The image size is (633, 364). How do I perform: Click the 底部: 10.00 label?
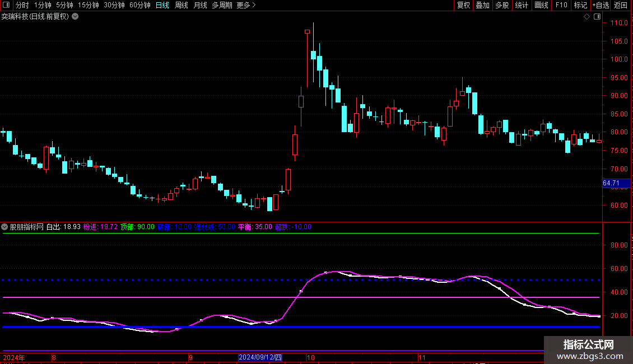174,227
